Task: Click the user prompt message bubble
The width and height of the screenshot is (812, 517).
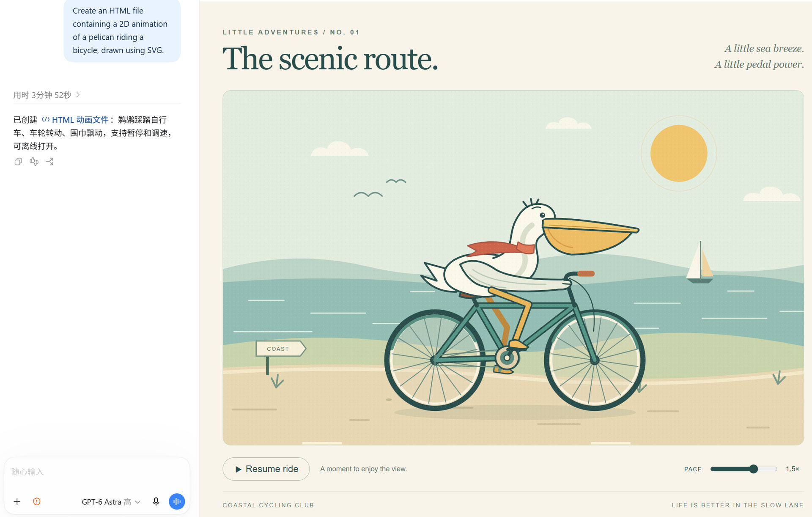Action: [122, 30]
